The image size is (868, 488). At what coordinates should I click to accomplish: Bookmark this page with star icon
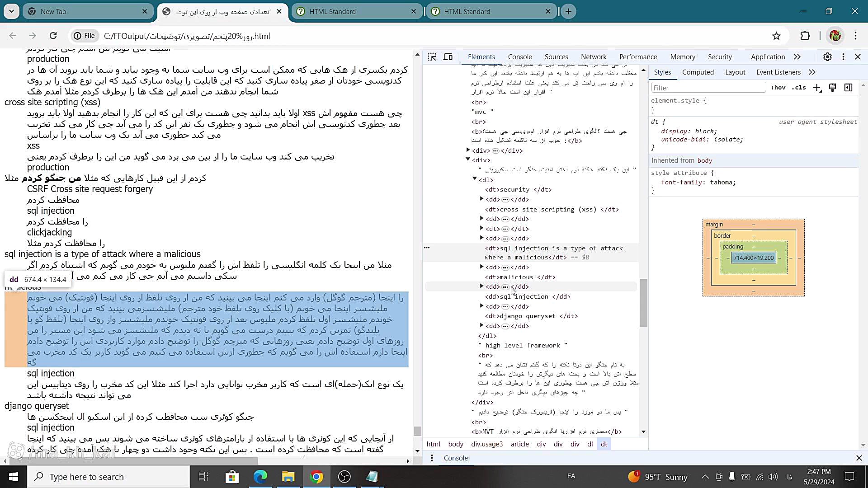click(776, 36)
